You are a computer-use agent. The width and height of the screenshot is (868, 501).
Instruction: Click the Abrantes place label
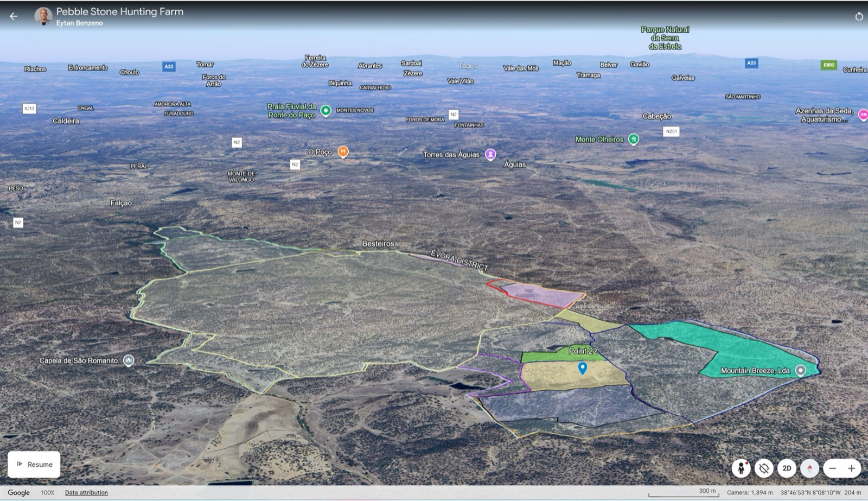[370, 66]
